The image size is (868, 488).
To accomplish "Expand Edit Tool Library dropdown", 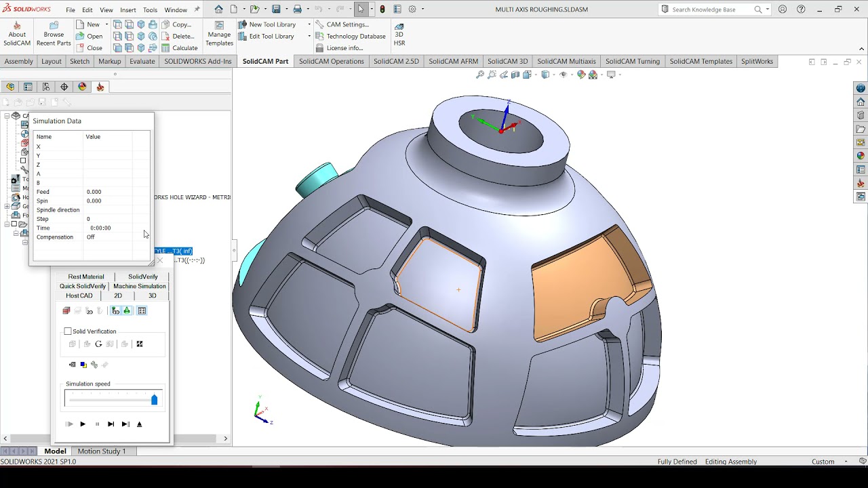I will click(309, 36).
